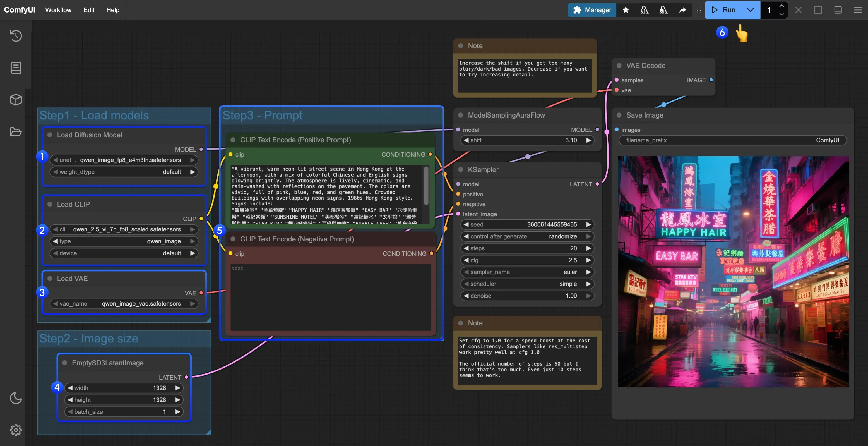Toggle dark theme moon icon
The height and width of the screenshot is (446, 868).
point(16,398)
